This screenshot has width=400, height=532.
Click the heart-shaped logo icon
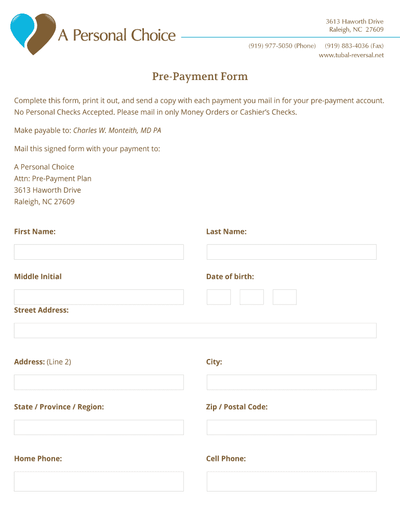[33, 34]
